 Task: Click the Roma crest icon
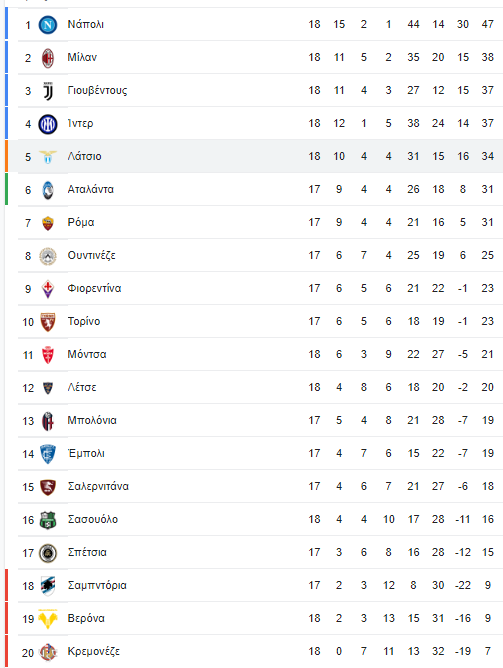[x=48, y=223]
